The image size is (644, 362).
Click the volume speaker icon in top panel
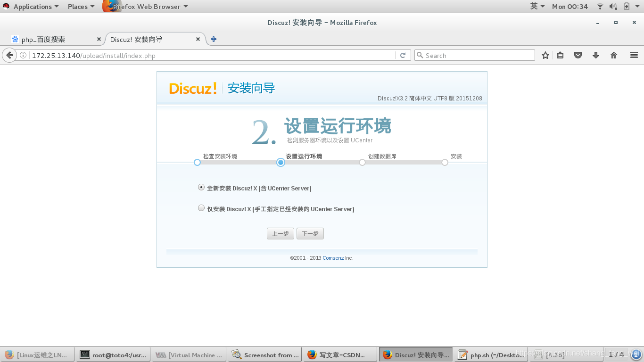[x=613, y=7]
